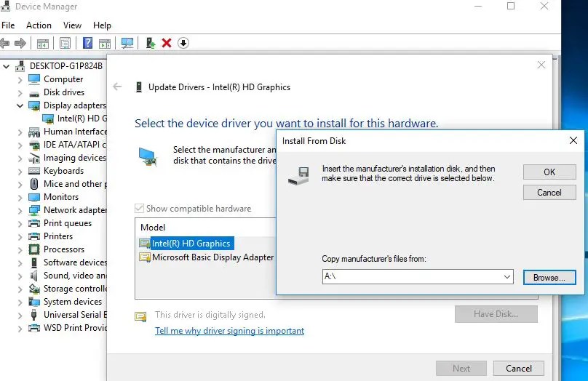Screen dimensions: 588x381
Task: Expand the Printers node
Action: coord(20,237)
